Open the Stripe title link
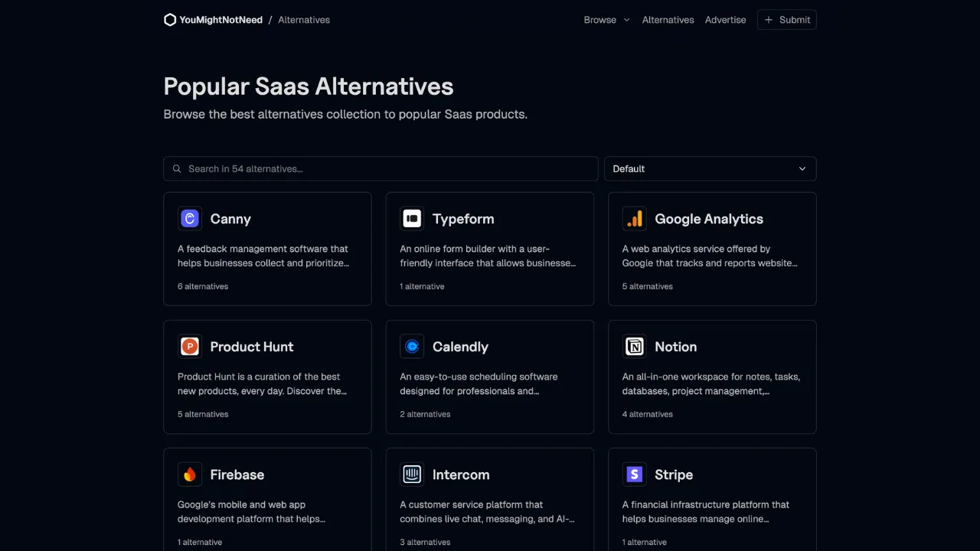This screenshot has width=980, height=551. click(674, 474)
